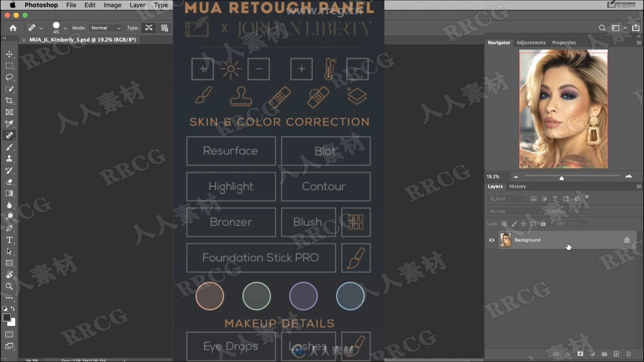Select the Gradient tool

(x=9, y=193)
